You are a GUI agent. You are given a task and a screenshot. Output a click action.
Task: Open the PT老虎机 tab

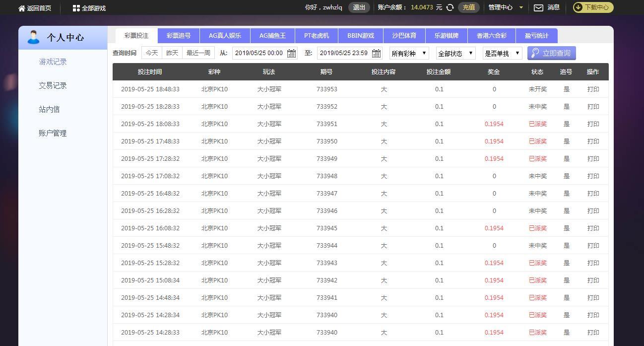click(317, 36)
